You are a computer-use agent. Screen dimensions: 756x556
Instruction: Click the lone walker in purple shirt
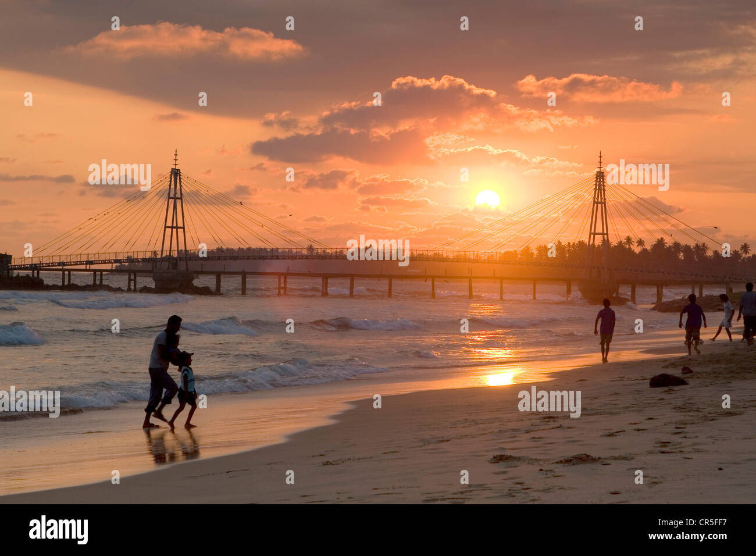(x=605, y=330)
